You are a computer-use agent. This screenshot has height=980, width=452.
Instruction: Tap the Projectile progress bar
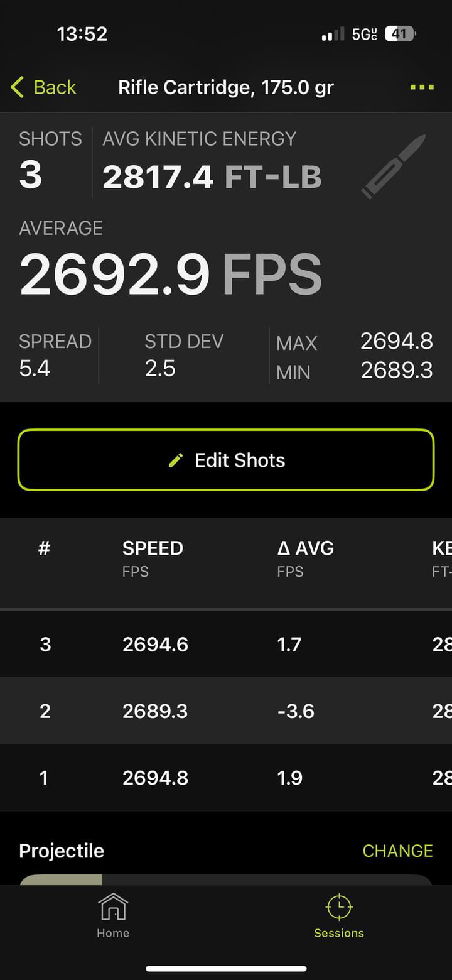pos(226,879)
